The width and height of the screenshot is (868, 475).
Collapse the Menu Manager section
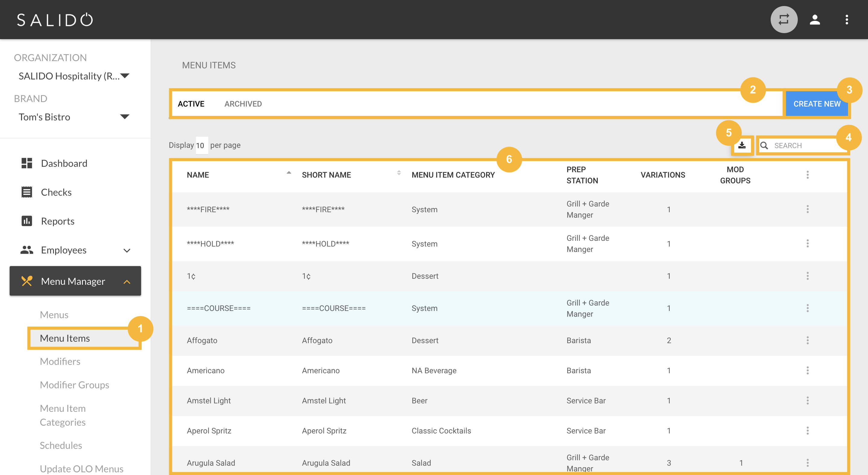pos(126,282)
